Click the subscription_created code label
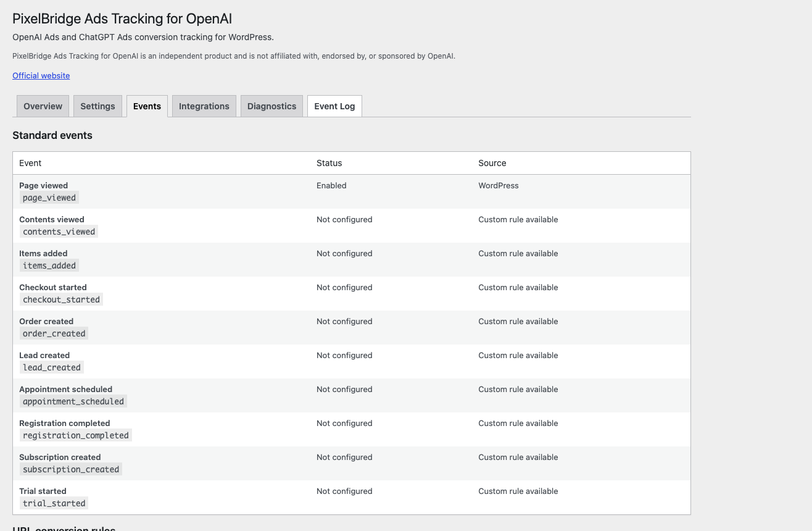 71,469
